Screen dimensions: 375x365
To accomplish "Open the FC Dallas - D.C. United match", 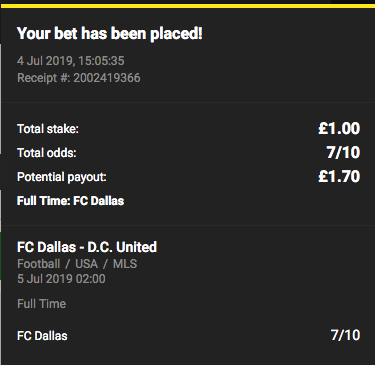I will pyautogui.click(x=87, y=247).
